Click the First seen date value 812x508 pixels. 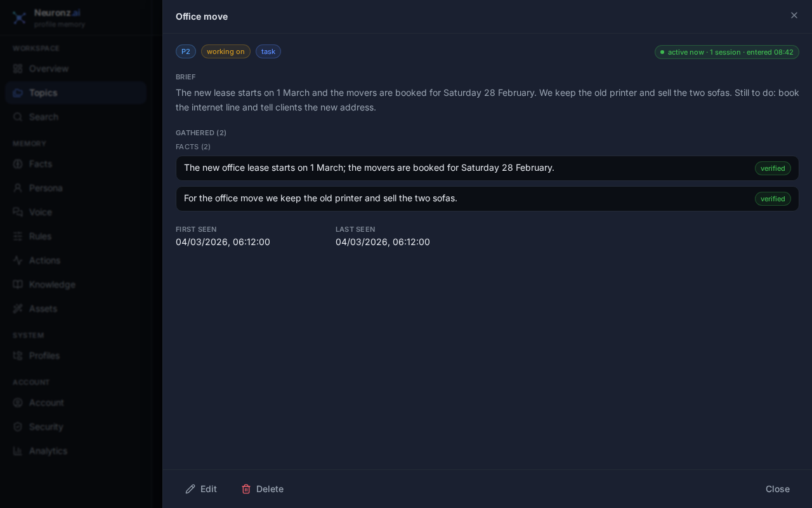(223, 242)
